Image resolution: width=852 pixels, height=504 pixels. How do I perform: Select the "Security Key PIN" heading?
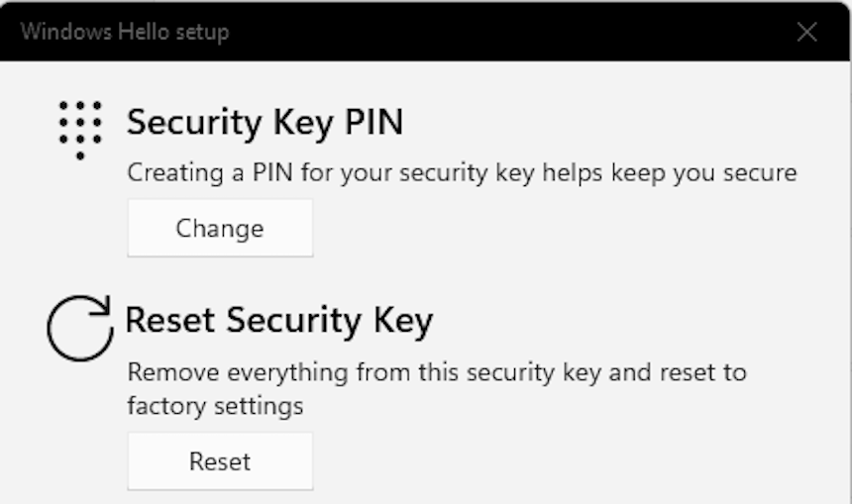pos(265,123)
